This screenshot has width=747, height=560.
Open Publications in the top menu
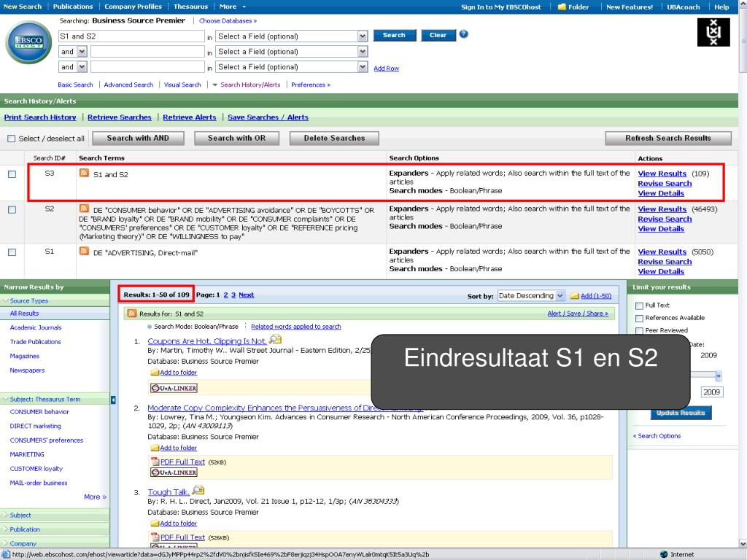[73, 7]
